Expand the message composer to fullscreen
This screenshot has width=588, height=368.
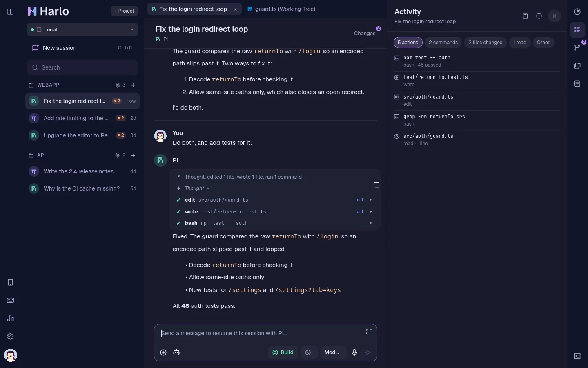tap(369, 332)
